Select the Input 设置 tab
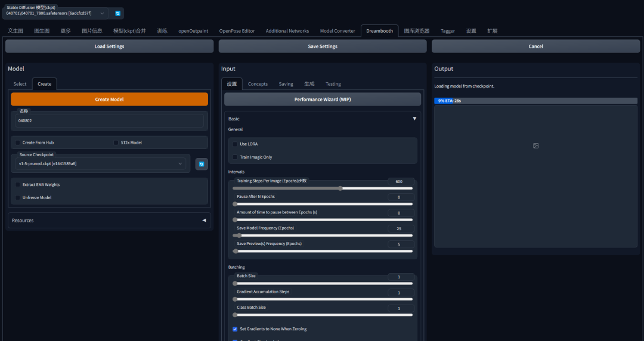The width and height of the screenshot is (644, 341). click(x=231, y=84)
